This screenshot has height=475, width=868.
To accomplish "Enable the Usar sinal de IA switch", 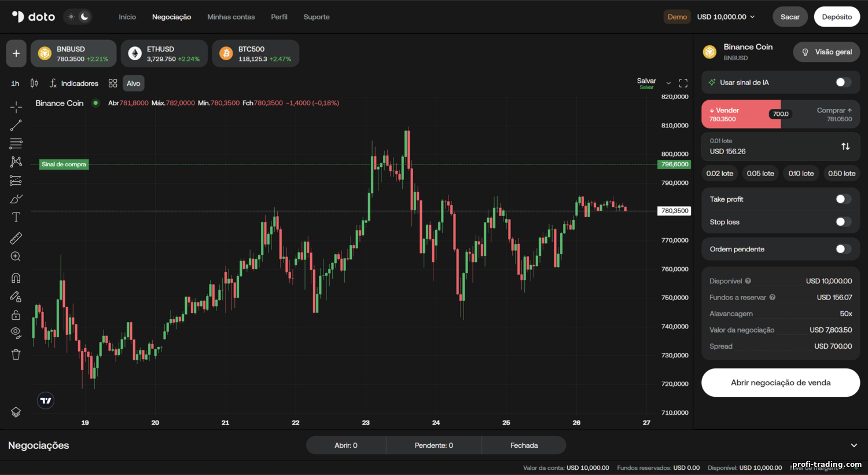I will pyautogui.click(x=843, y=82).
